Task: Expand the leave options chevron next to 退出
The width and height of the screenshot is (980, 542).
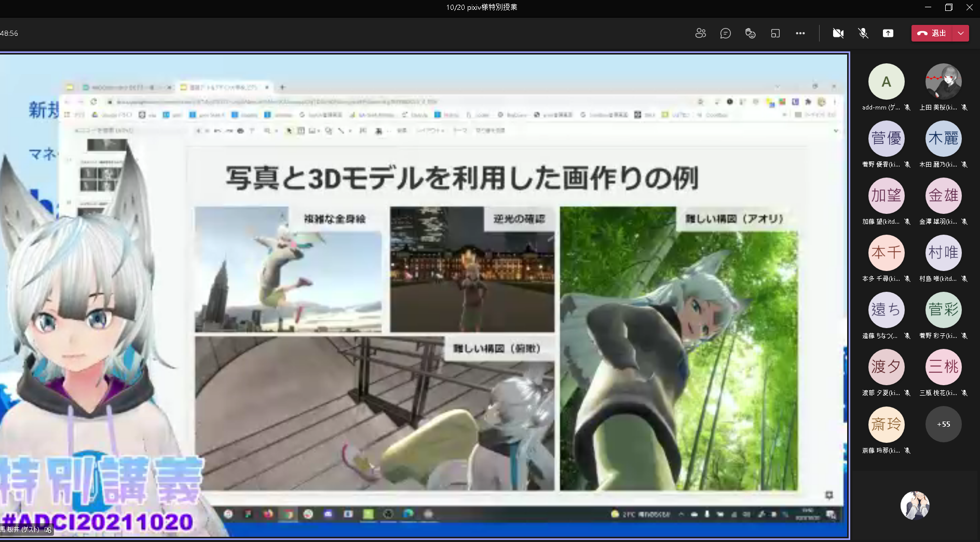Action: tap(961, 33)
